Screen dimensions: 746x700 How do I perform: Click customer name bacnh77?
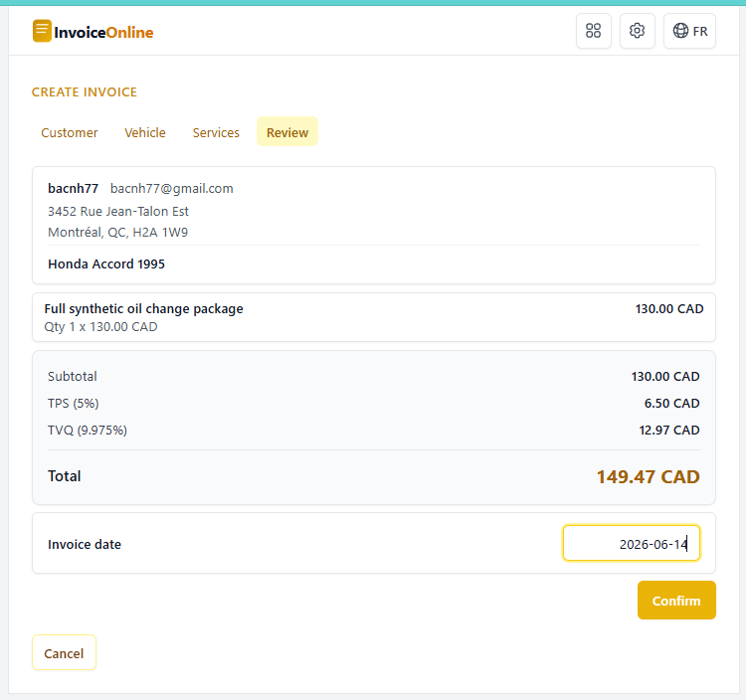(x=73, y=189)
